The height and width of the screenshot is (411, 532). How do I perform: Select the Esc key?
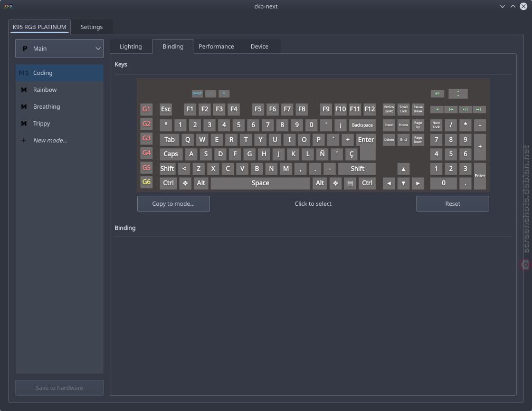pyautogui.click(x=166, y=109)
